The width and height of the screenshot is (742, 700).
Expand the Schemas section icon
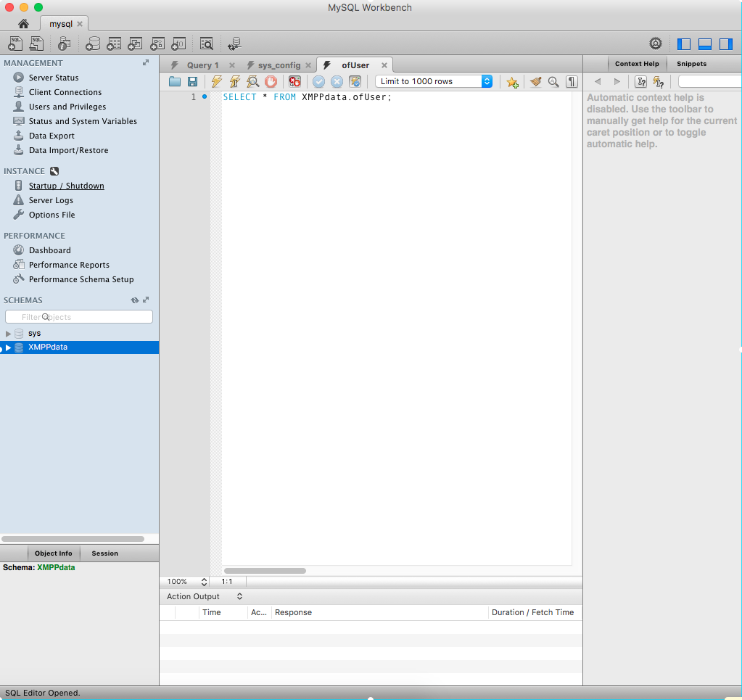[x=146, y=300]
